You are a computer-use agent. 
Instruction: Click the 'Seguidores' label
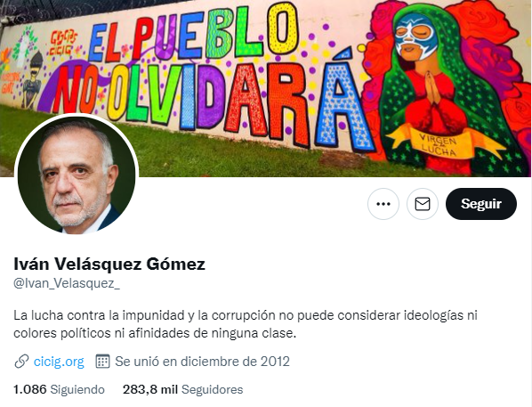(213, 389)
